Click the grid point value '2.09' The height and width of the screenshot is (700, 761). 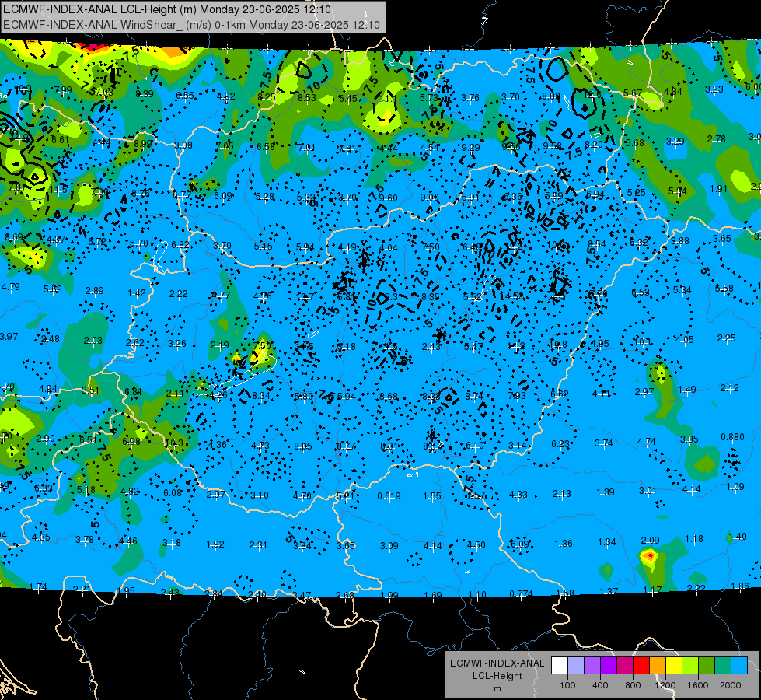651,541
